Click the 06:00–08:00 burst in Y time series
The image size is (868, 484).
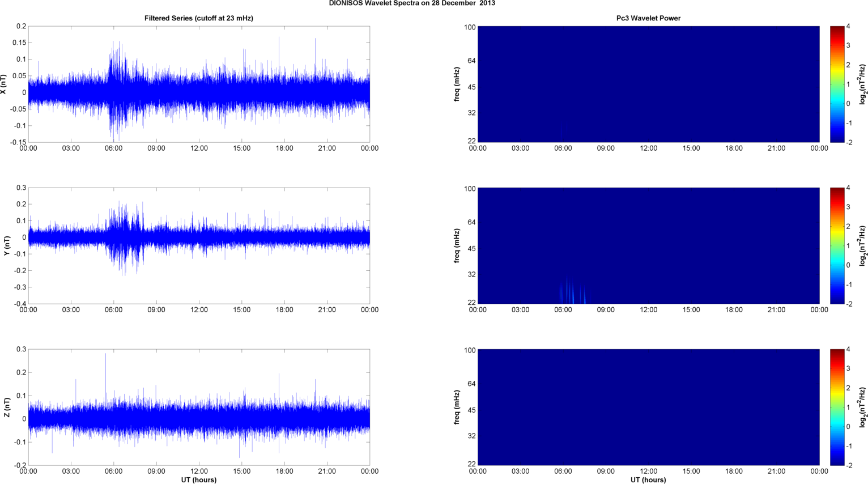pyautogui.click(x=125, y=238)
